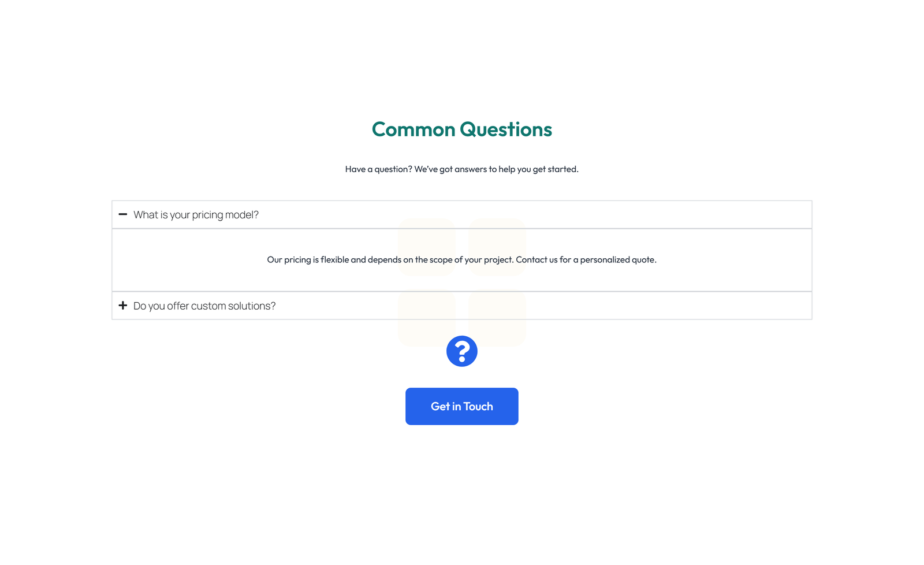This screenshot has width=924, height=565.
Task: Click the 'Have a question?' subtitle text
Action: (x=461, y=169)
